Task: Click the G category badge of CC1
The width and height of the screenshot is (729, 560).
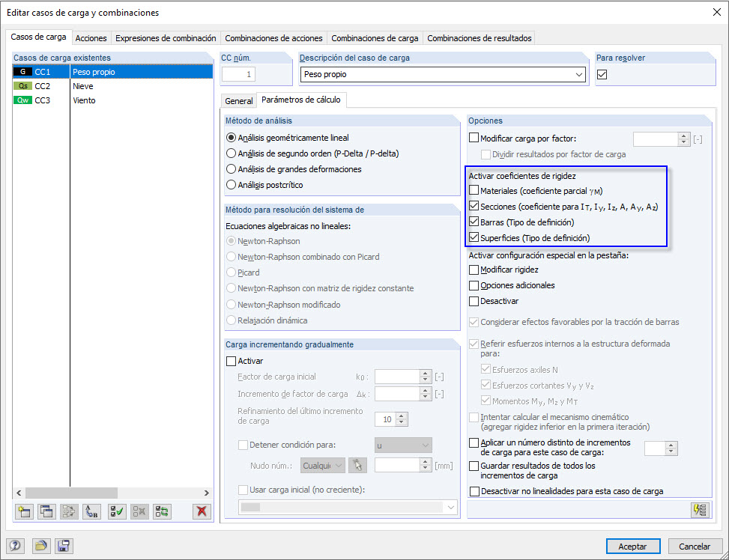Action: pos(22,72)
